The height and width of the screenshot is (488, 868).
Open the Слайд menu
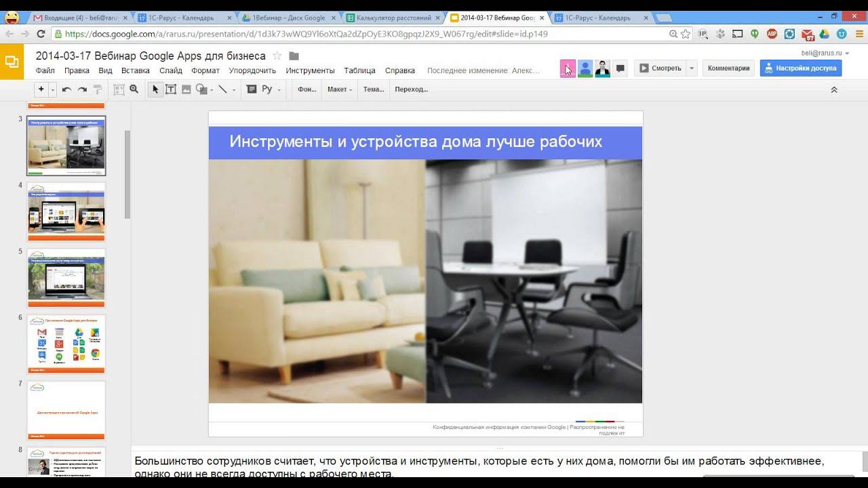(171, 70)
